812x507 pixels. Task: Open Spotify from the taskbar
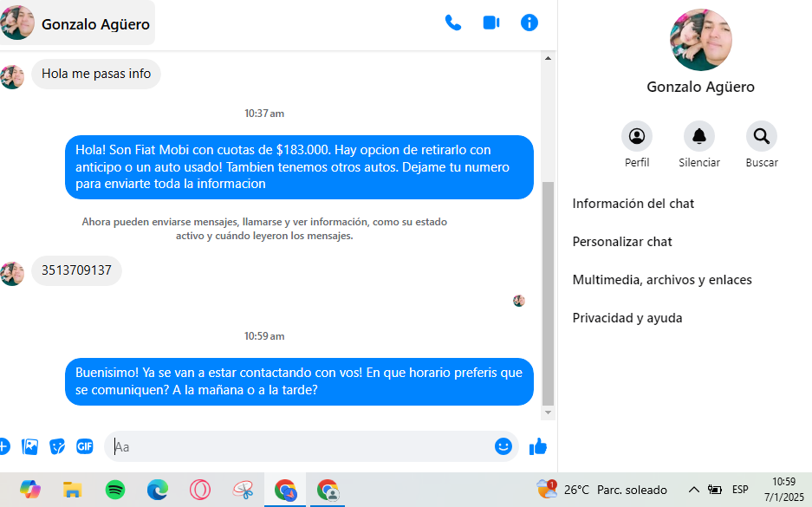[114, 490]
